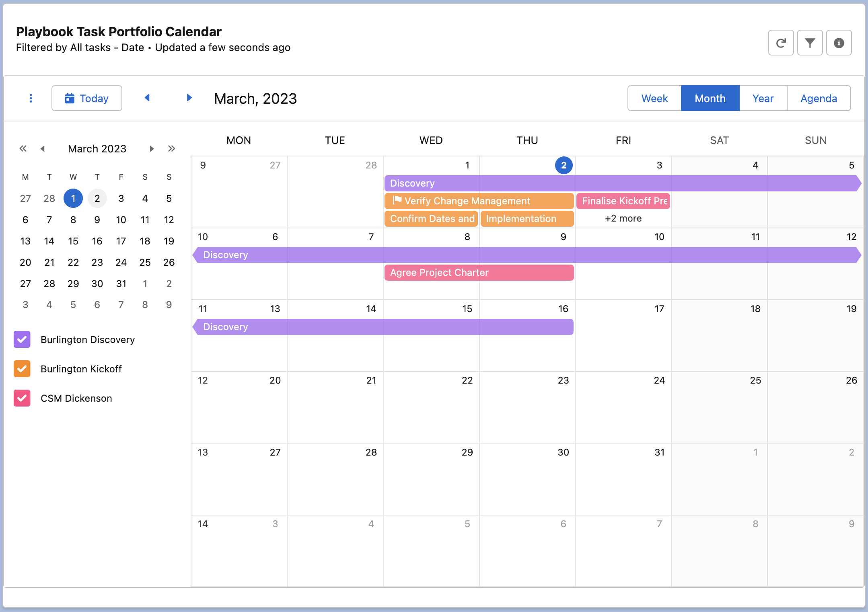Go to previous month in mini calendar
Screen dimensions: 868x612
coord(42,149)
